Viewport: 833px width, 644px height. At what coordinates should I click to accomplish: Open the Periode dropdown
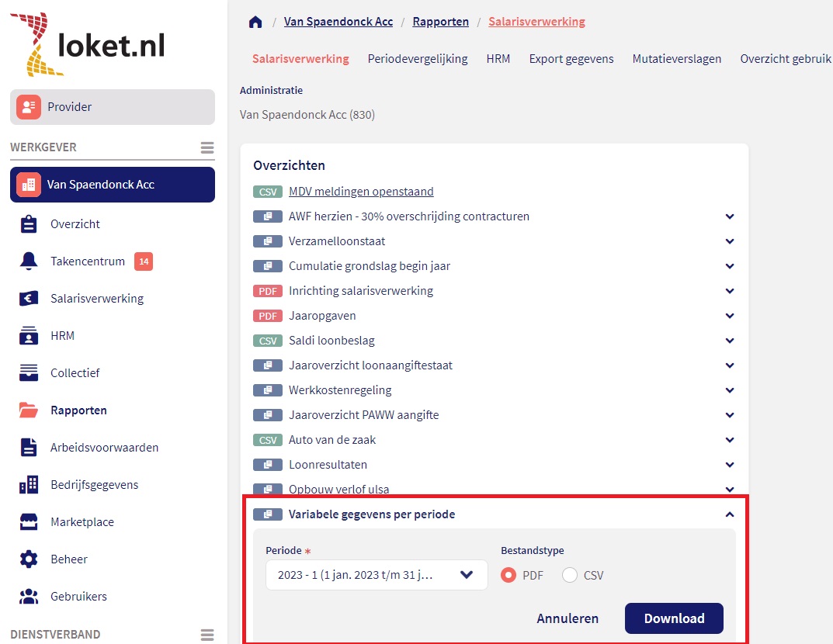[376, 575]
